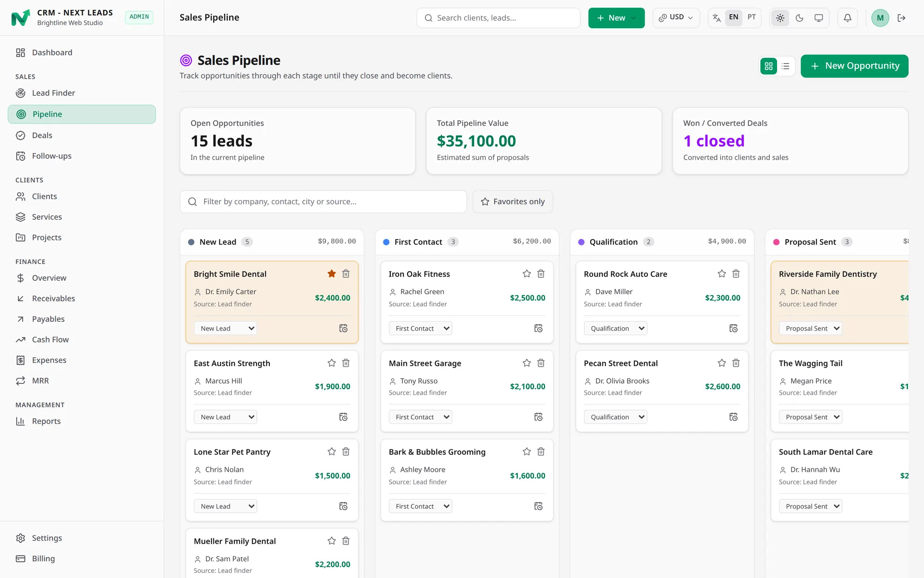Image resolution: width=924 pixels, height=578 pixels.
Task: Navigate to Reports
Action: pos(82,421)
